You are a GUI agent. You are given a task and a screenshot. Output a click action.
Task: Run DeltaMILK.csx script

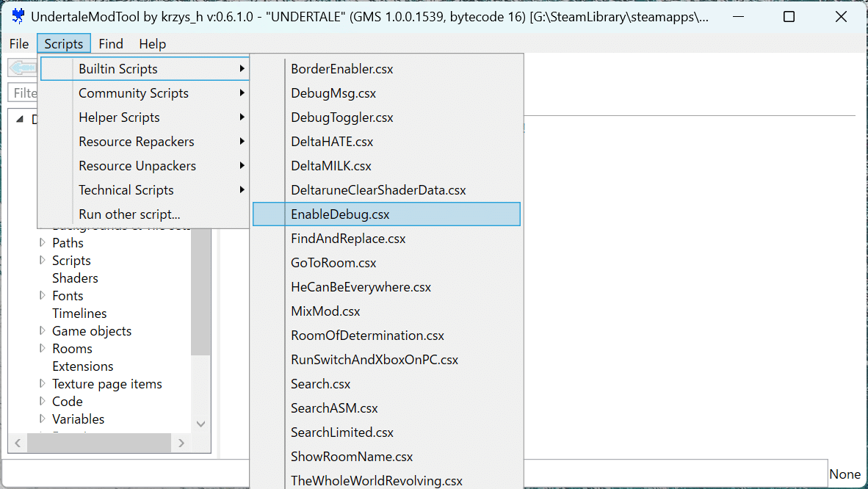pos(386,166)
